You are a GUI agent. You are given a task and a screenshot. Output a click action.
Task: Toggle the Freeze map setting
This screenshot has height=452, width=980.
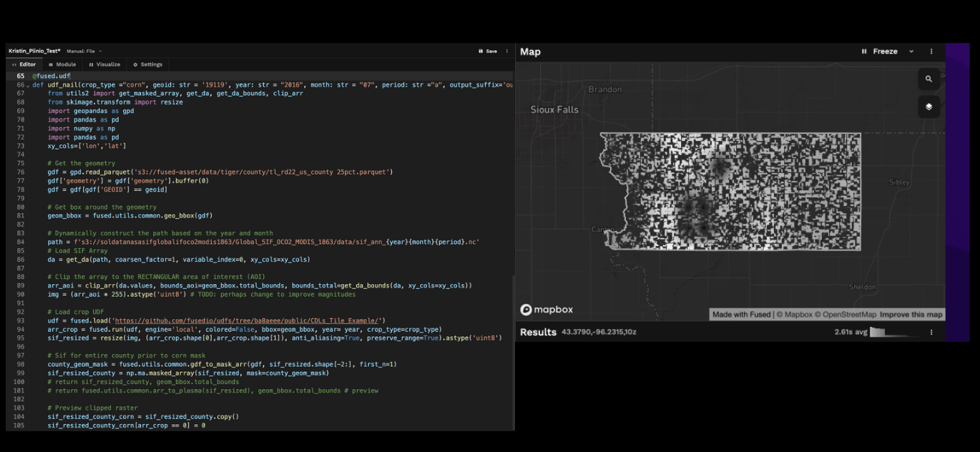[885, 51]
